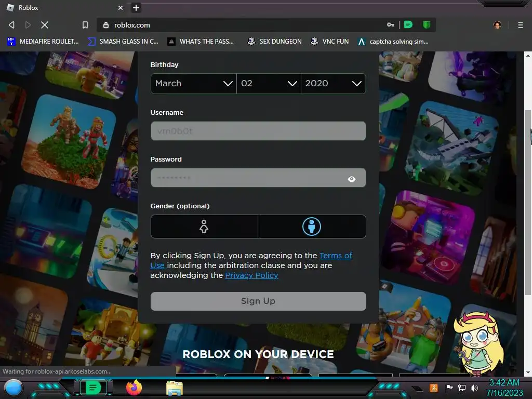This screenshot has height=399, width=532.
Task: Open the MEDIAFIRE ROULET... bookmark
Action: 43,42
